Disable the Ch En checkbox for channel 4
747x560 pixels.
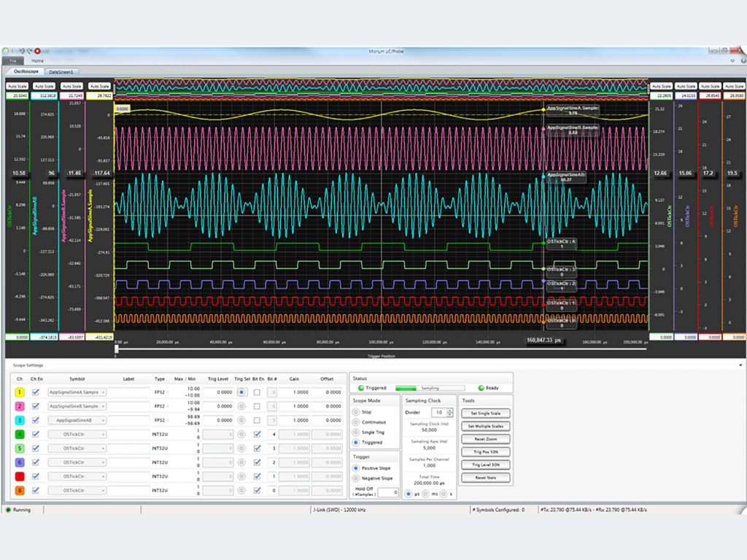(35, 435)
